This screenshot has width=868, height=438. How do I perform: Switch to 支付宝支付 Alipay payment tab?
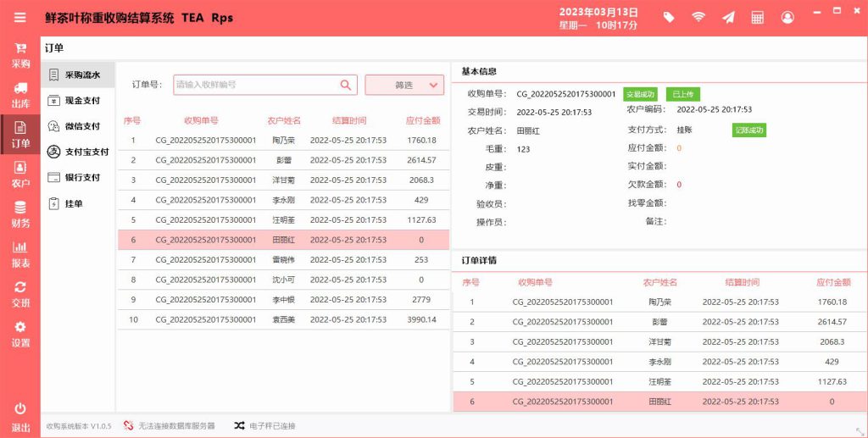[77, 152]
